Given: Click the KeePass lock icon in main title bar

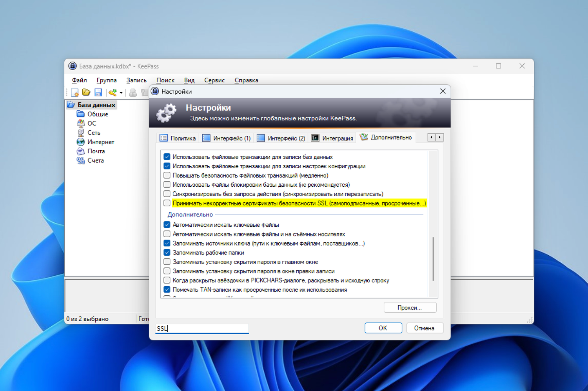Looking at the screenshot, I should 73,66.
